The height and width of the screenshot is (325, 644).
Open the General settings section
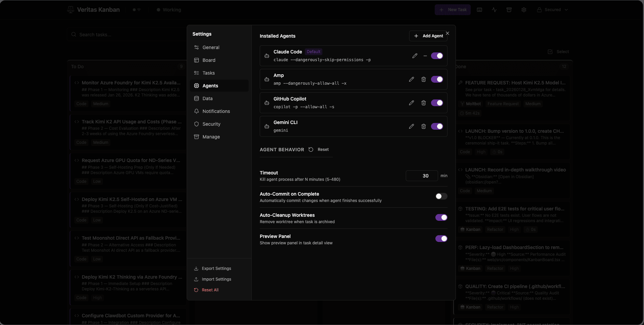211,47
